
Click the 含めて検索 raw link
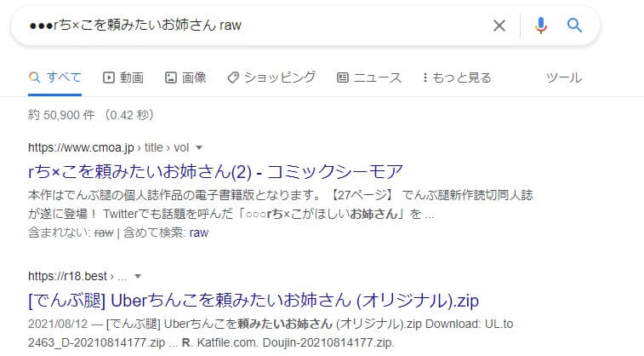click(199, 233)
